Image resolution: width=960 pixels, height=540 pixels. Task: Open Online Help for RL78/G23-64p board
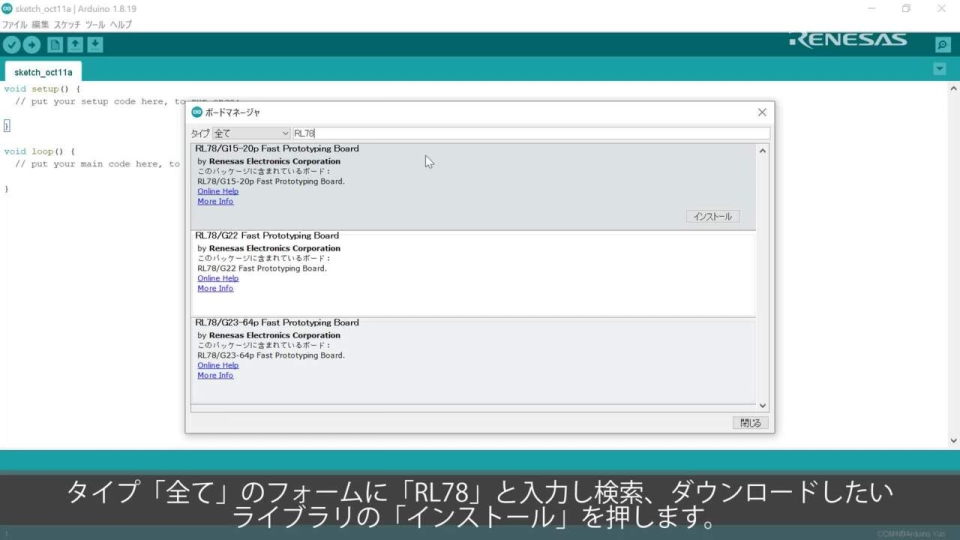click(x=218, y=365)
